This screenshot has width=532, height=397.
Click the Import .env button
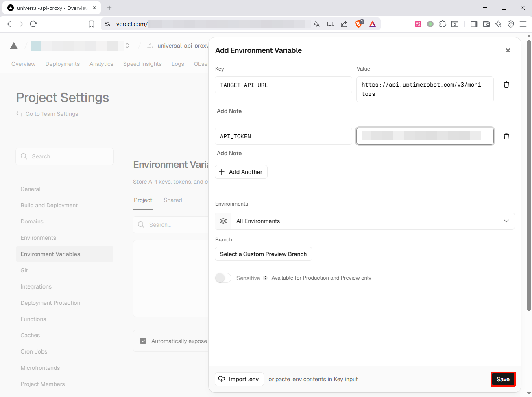coord(239,379)
